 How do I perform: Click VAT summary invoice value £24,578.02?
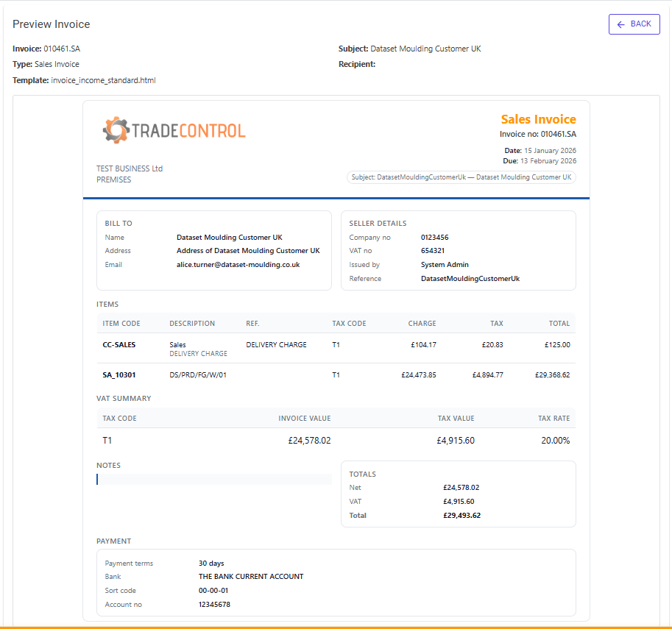click(309, 441)
